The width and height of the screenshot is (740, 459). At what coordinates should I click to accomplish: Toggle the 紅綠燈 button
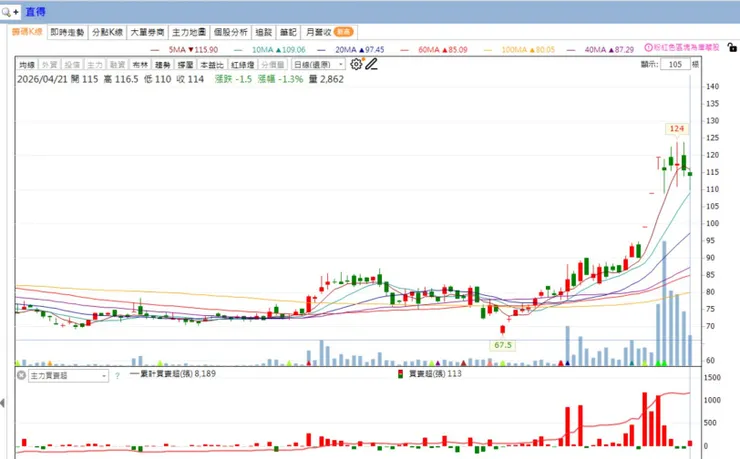243,65
